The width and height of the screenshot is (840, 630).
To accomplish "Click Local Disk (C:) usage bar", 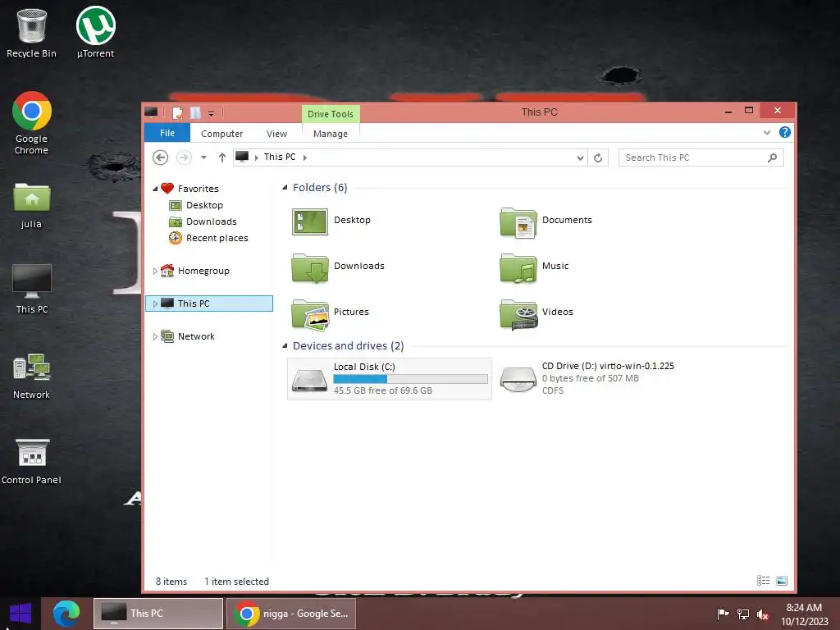I will [x=410, y=379].
